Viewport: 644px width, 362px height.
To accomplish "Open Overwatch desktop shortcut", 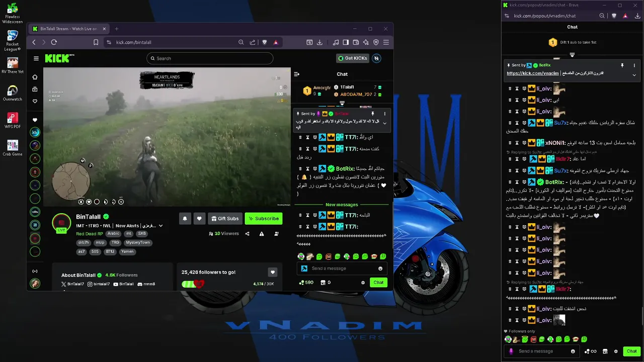I will pos(12,94).
